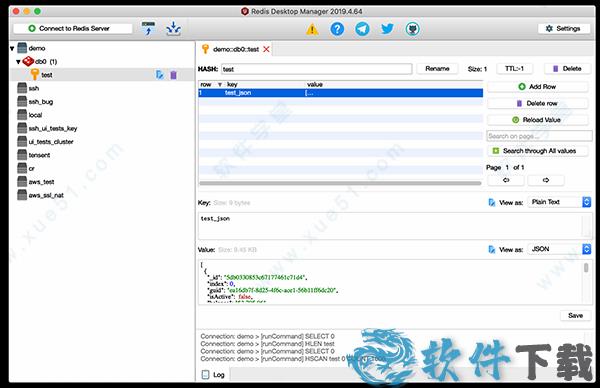Viewport: 600px width, 388px height.
Task: Select the test key in tree
Action: [102, 75]
